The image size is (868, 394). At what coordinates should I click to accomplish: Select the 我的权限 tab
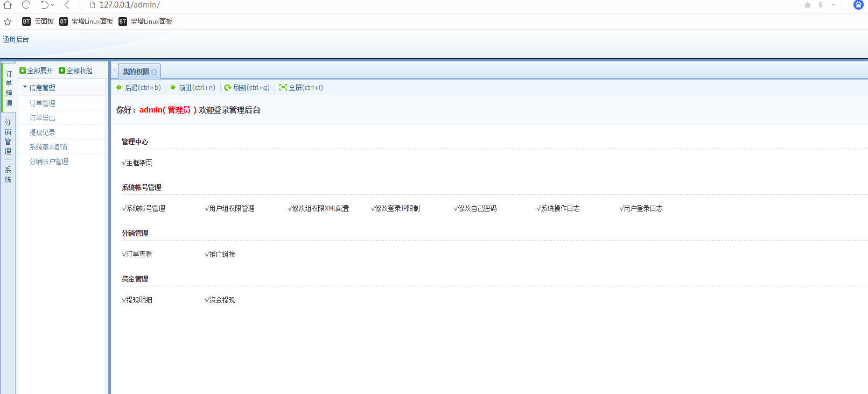pos(136,72)
